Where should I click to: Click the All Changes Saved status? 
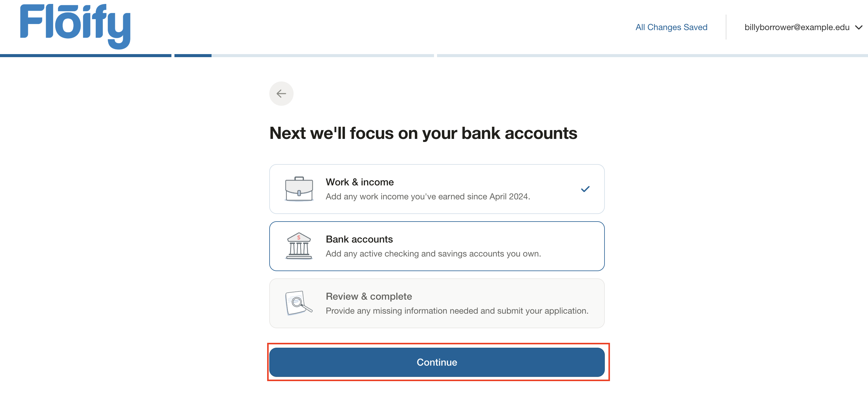click(671, 27)
